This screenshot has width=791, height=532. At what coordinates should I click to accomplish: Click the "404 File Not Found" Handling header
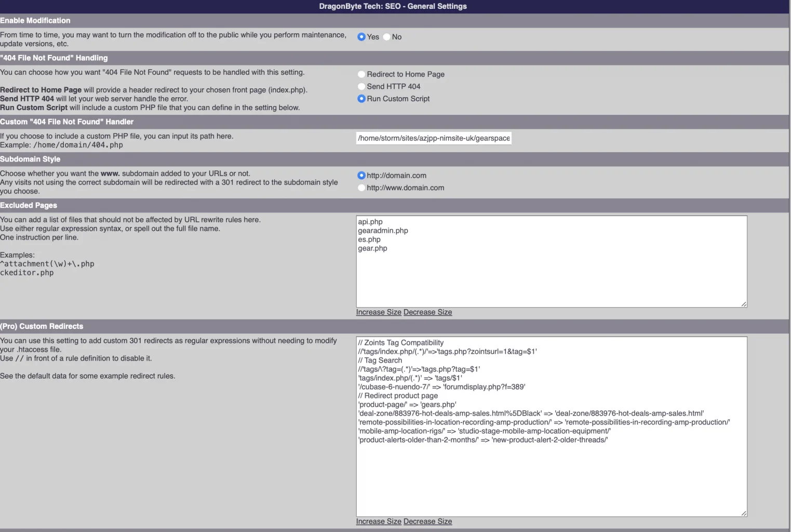coord(54,58)
